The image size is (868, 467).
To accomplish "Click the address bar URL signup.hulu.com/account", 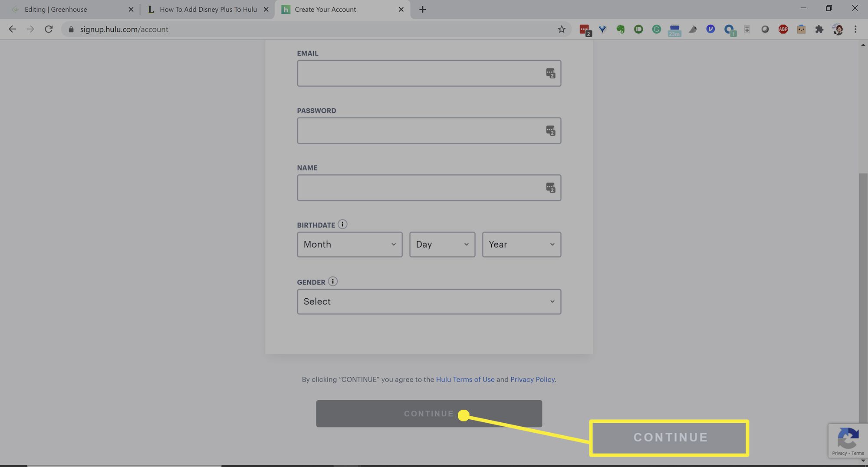I will pos(124,29).
